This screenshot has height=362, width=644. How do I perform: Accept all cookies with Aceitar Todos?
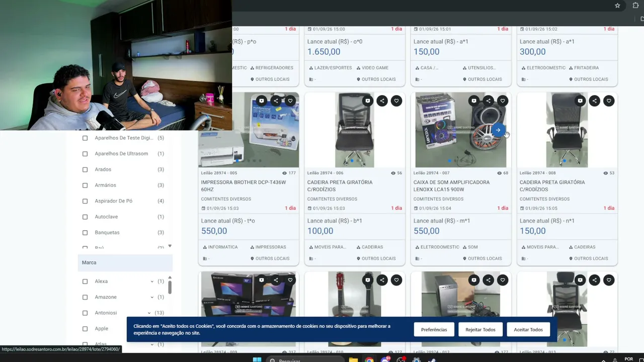point(528,330)
